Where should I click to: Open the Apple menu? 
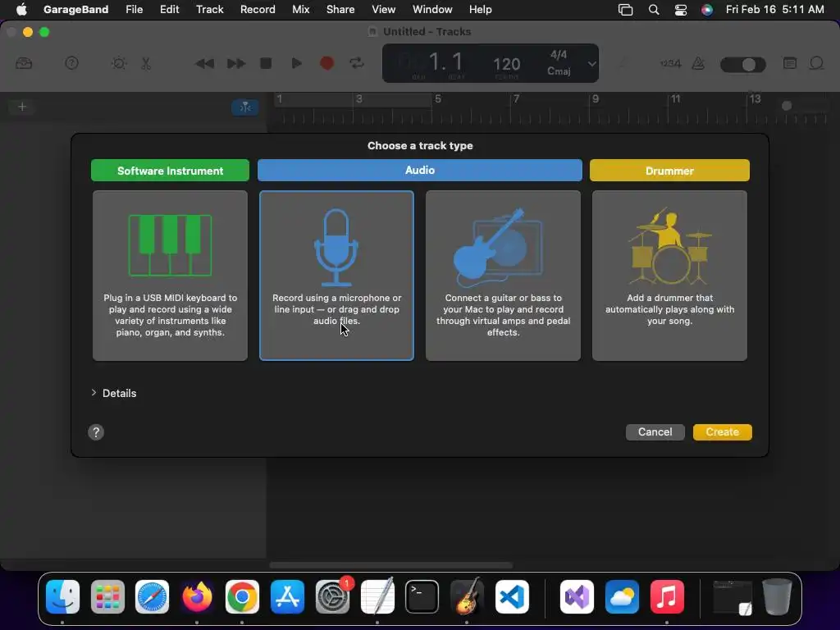21,10
